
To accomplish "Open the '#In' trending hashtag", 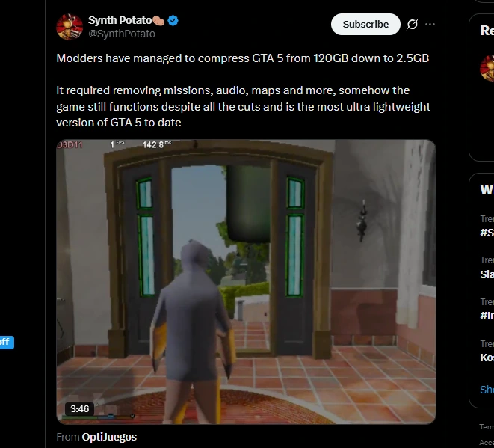I will (487, 316).
